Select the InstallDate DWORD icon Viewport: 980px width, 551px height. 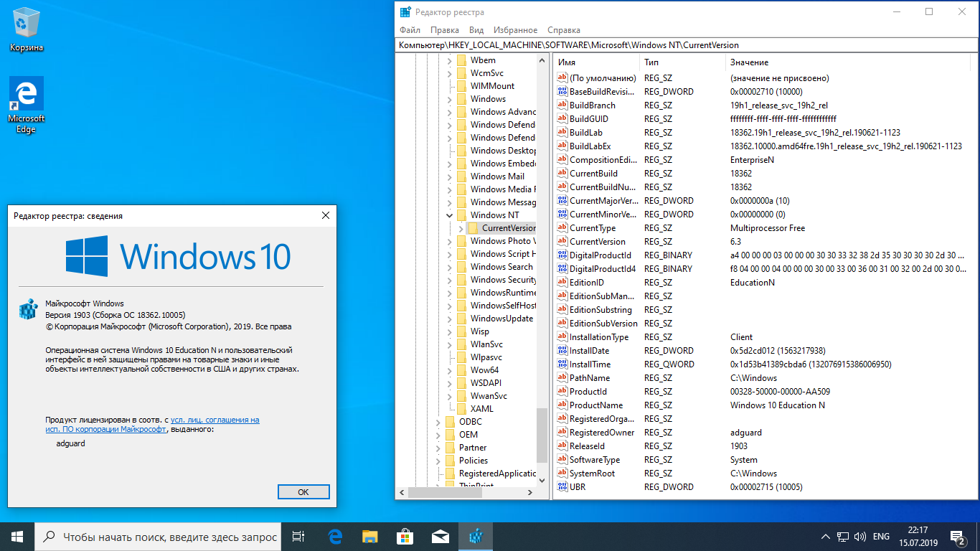[562, 351]
